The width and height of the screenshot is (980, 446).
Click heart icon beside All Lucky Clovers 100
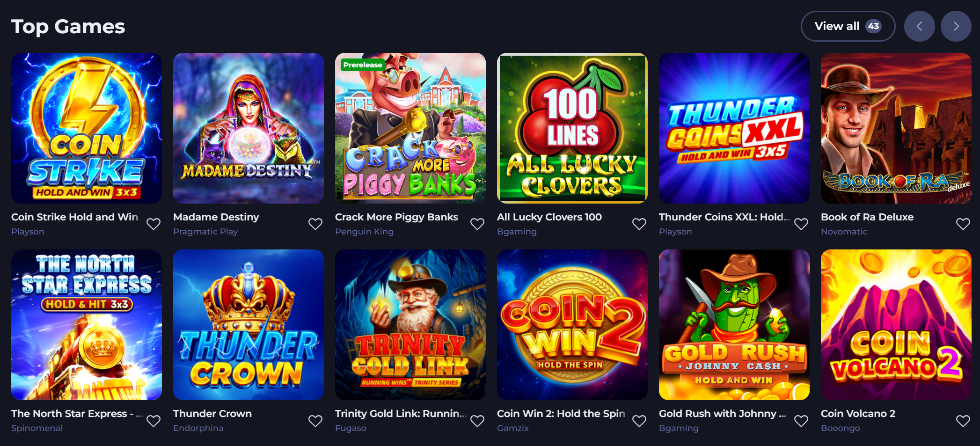639,224
